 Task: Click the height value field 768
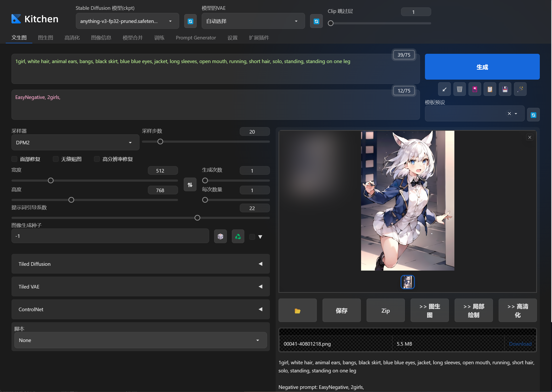click(x=163, y=190)
